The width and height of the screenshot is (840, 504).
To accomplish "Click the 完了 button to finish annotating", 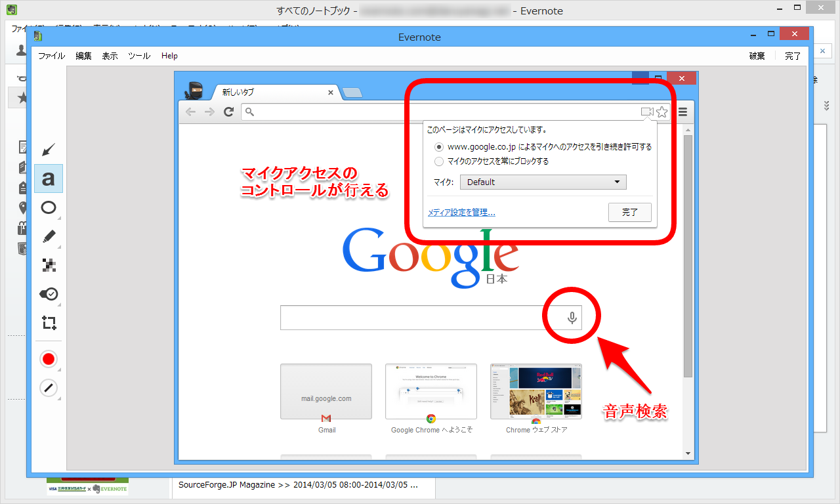I will coord(792,56).
